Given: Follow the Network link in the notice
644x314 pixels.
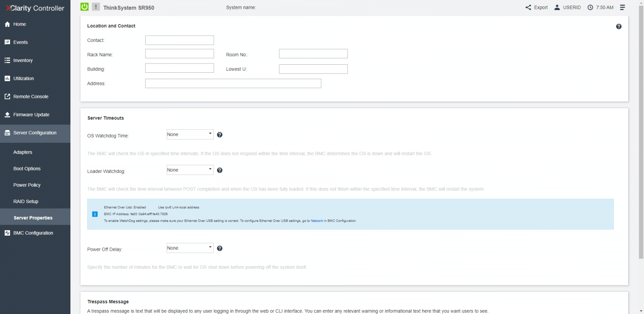Looking at the screenshot, I should click(x=317, y=221).
